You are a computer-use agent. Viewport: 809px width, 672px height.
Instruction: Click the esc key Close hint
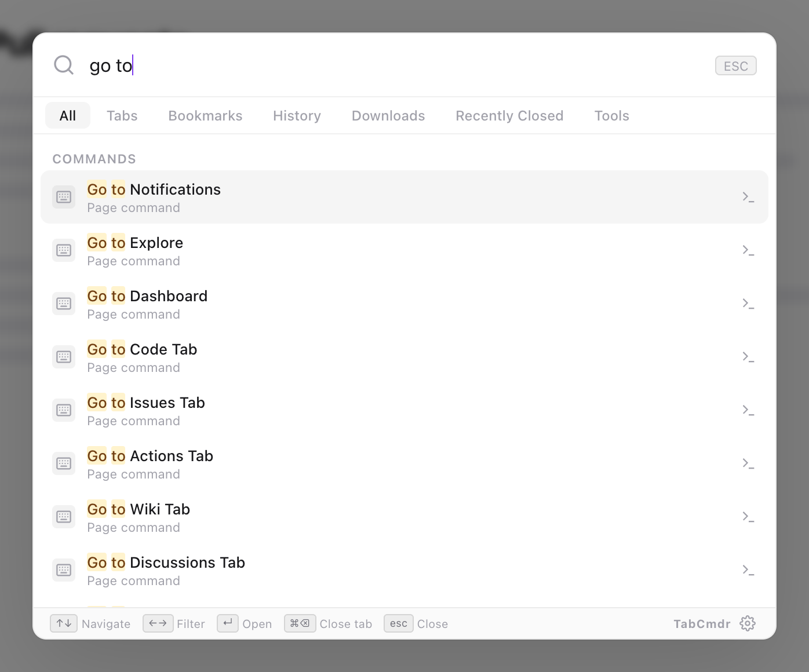(x=399, y=623)
